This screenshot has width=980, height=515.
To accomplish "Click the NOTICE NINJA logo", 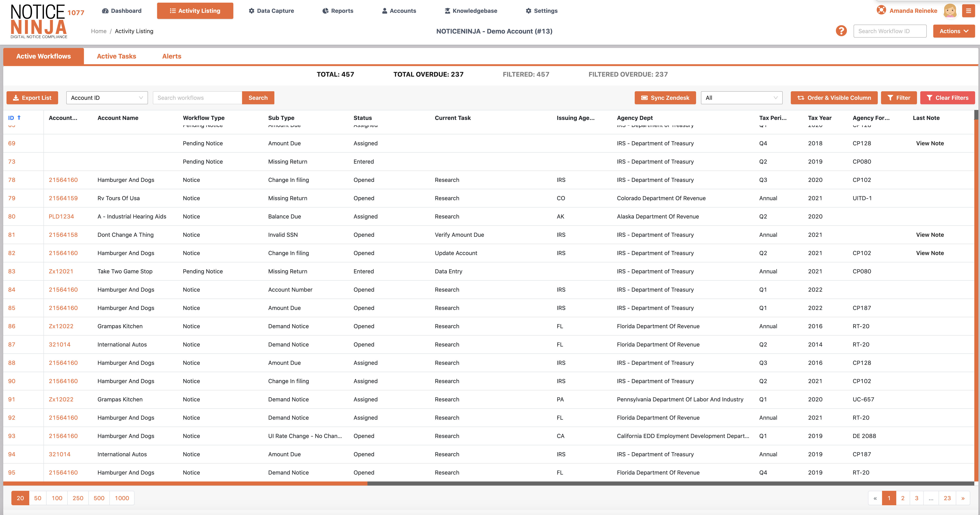I will click(39, 21).
